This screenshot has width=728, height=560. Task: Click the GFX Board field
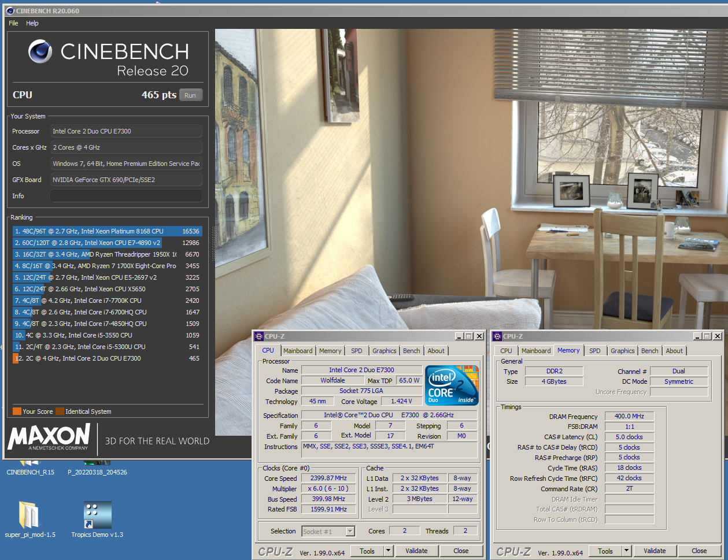126,180
